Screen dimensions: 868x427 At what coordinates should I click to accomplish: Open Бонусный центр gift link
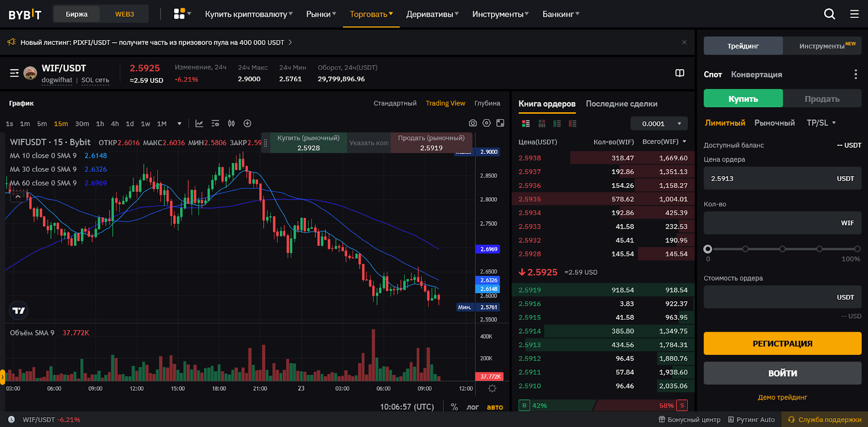pos(690,419)
